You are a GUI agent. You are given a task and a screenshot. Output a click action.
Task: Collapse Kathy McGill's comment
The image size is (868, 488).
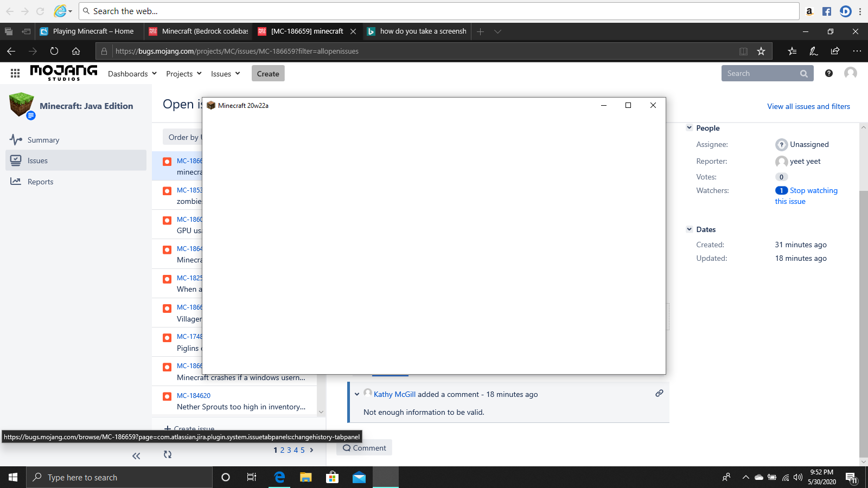pyautogui.click(x=357, y=394)
